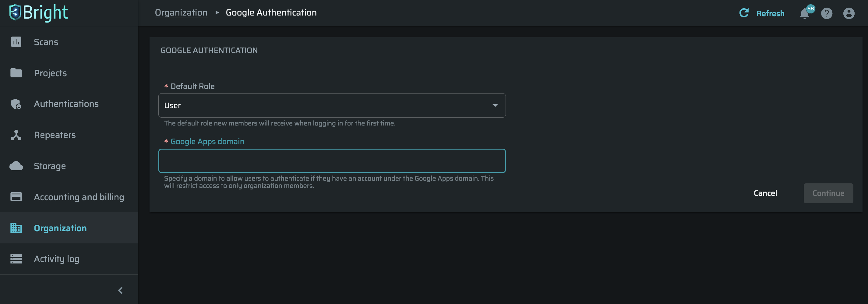Click the Default Role field label

coord(192,86)
